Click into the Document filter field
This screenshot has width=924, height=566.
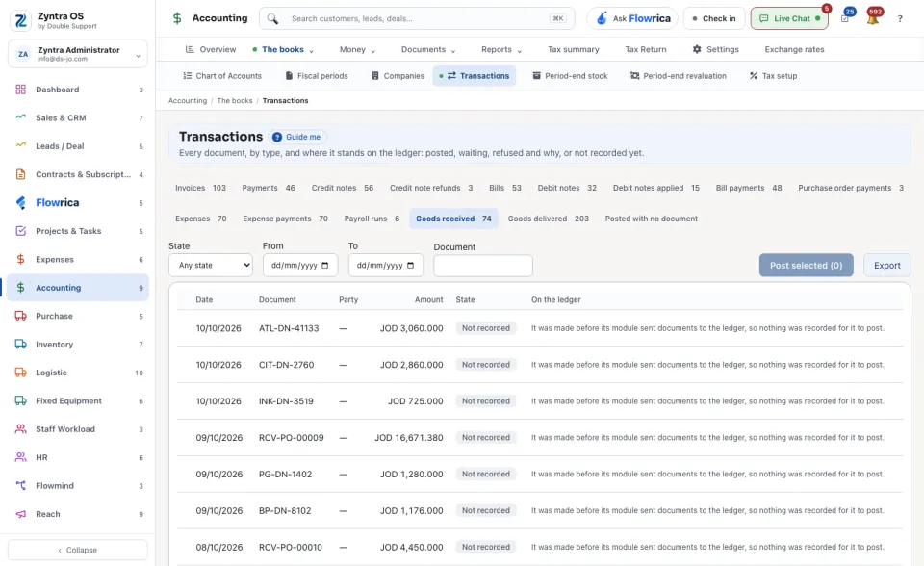click(x=483, y=266)
